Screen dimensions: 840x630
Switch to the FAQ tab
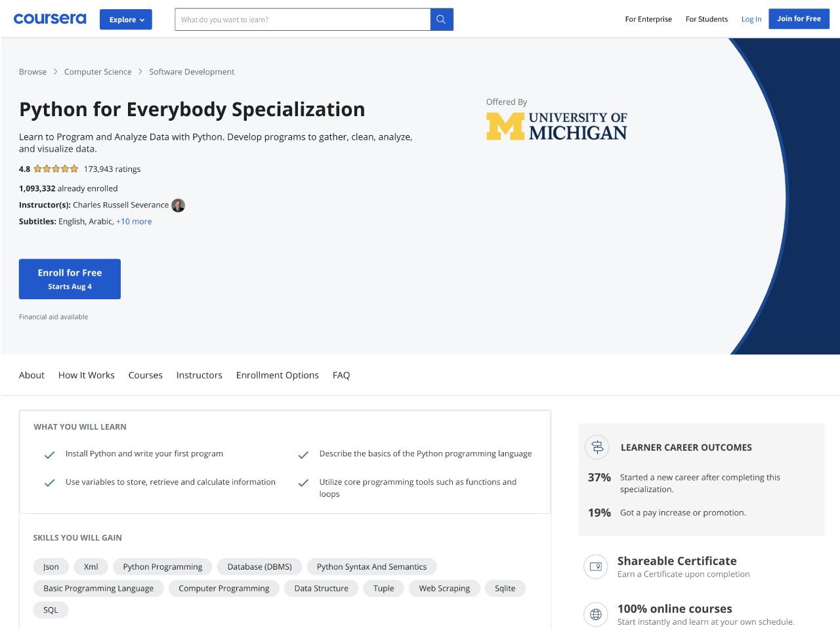(341, 375)
